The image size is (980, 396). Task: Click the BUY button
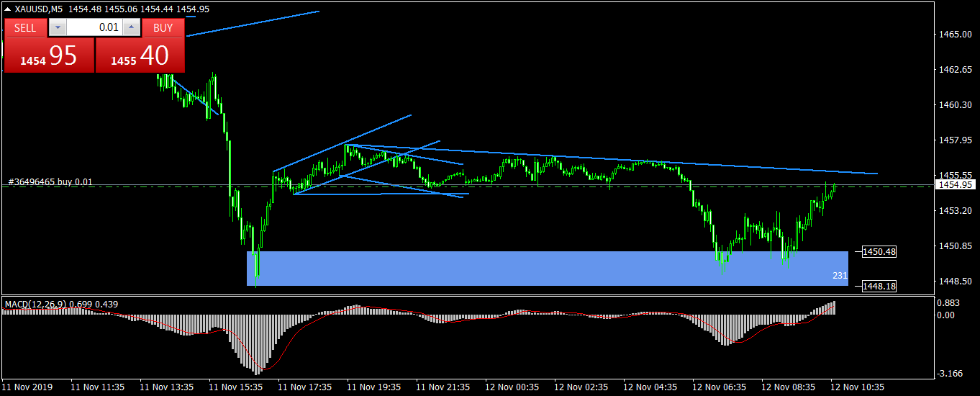[163, 28]
